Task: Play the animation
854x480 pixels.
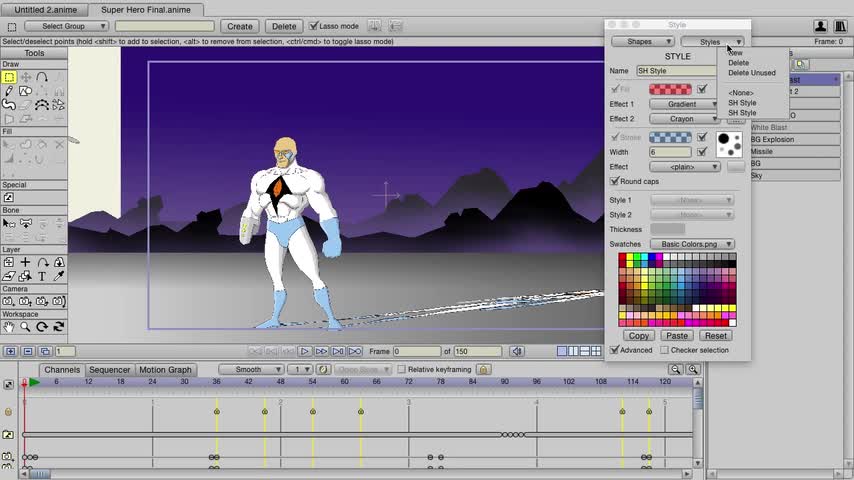Action: click(304, 351)
